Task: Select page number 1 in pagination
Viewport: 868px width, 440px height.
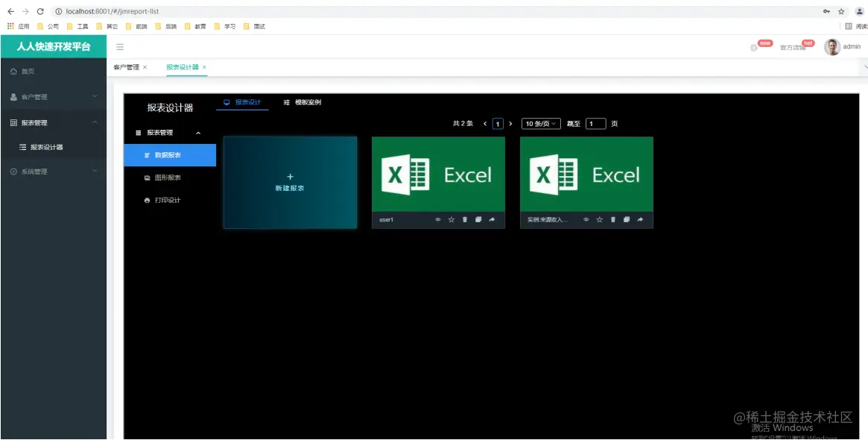Action: coord(498,124)
